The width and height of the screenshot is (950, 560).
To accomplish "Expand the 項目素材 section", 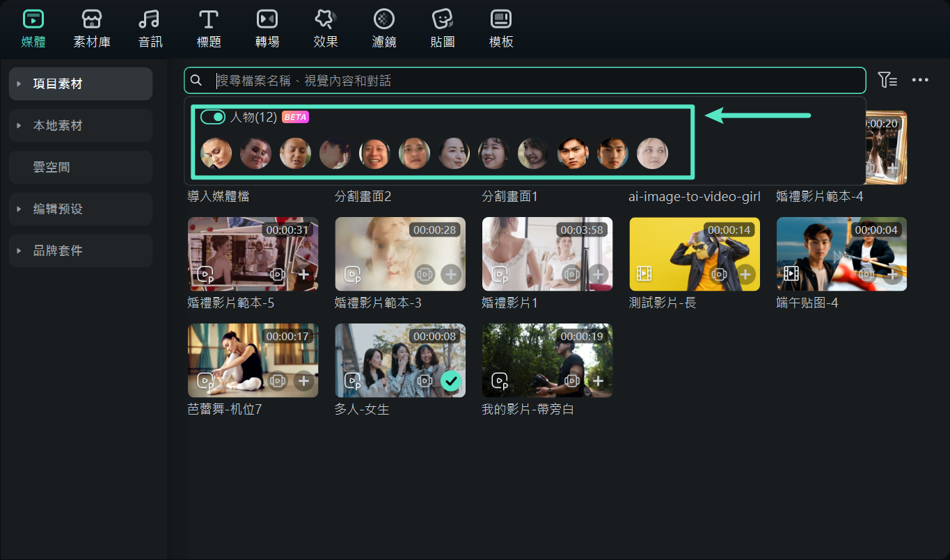I will (x=81, y=83).
